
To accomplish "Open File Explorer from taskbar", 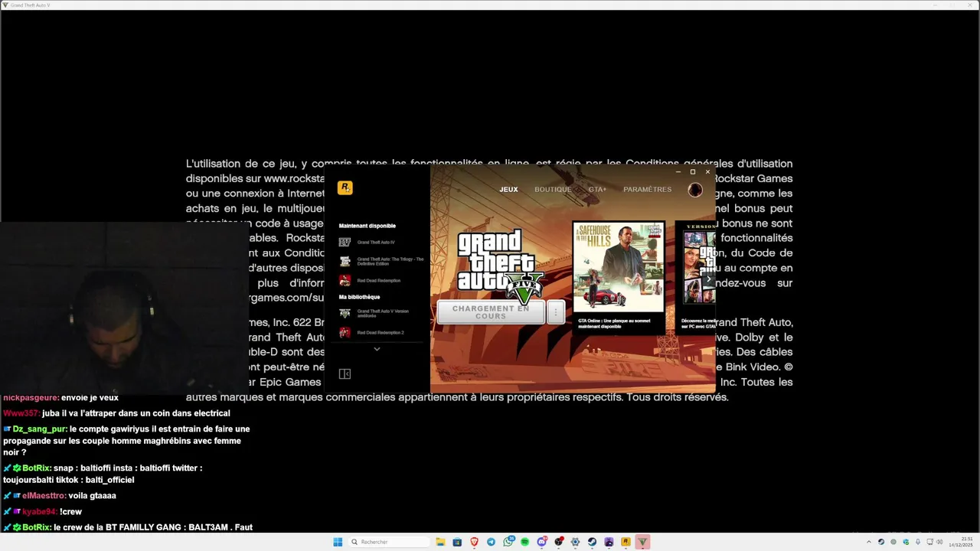I will click(x=440, y=542).
